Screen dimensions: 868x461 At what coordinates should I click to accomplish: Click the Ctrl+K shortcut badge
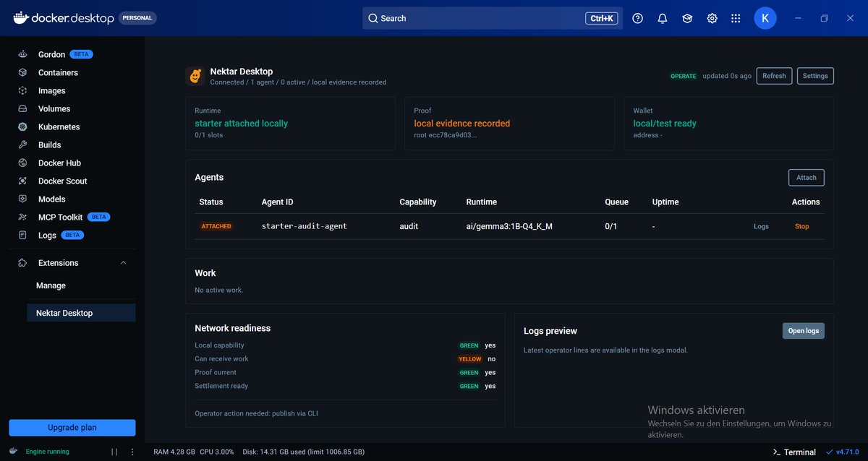pos(602,18)
